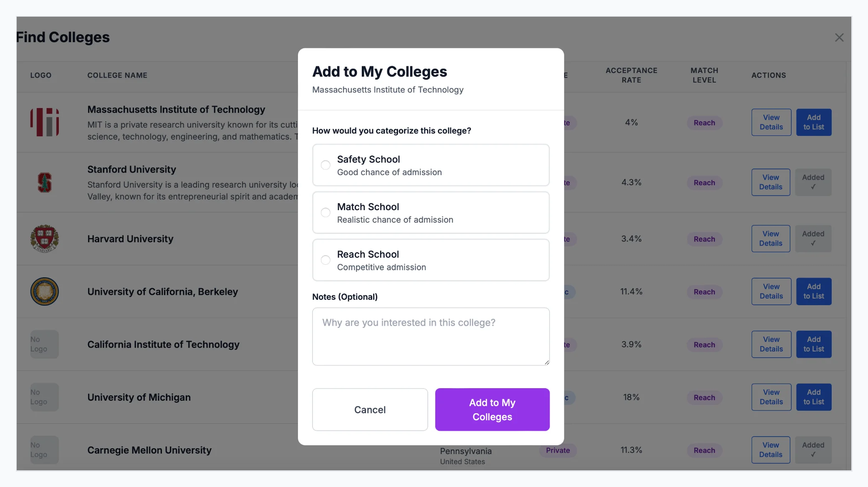Click Add to My Colleges
The width and height of the screenshot is (868, 487).
(x=492, y=409)
